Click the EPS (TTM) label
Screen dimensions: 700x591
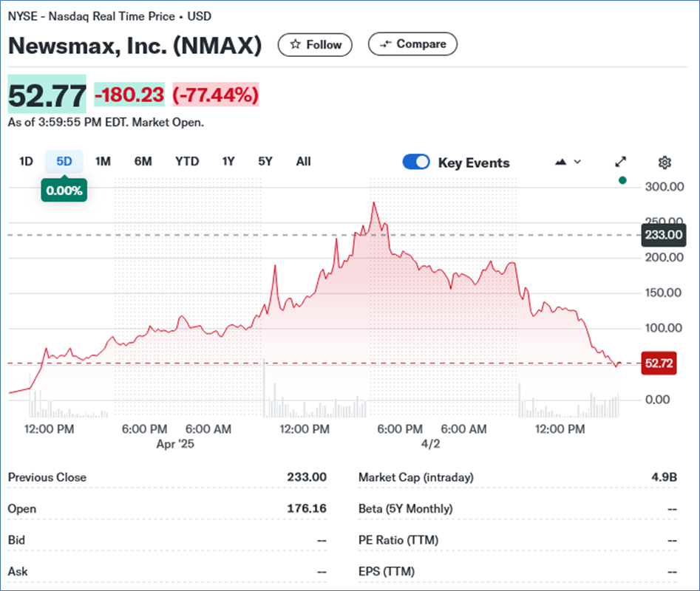pos(387,571)
